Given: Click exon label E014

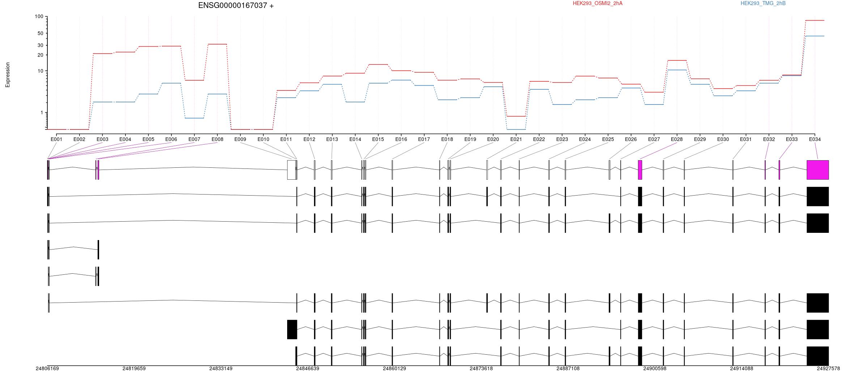Looking at the screenshot, I should (x=355, y=139).
